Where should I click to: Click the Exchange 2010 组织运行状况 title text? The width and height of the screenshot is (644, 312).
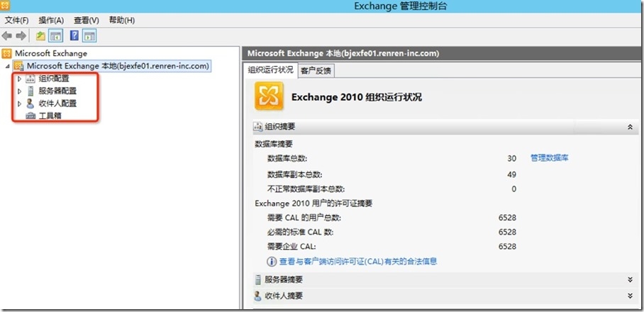coord(357,97)
